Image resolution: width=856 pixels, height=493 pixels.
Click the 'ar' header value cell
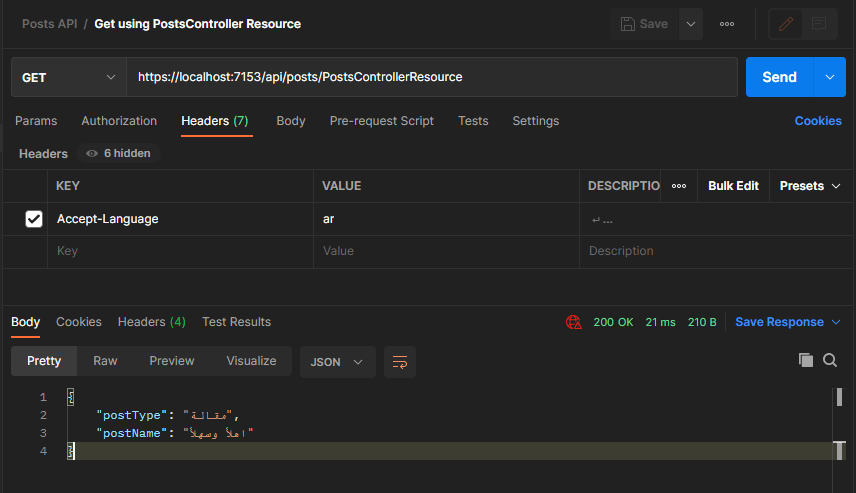tap(446, 219)
